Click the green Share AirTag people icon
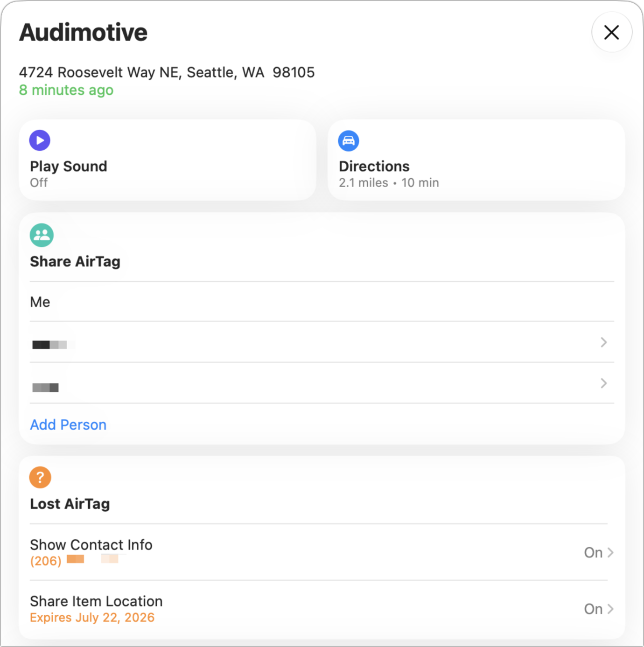644x647 pixels. (42, 235)
